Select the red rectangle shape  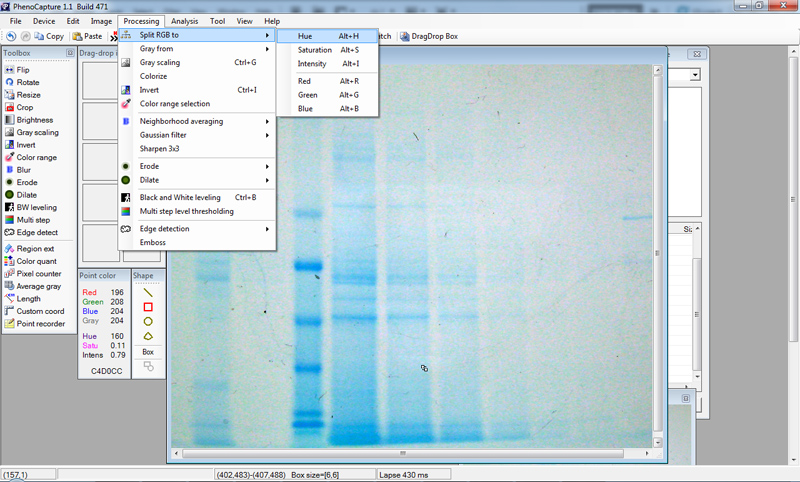pyautogui.click(x=148, y=307)
